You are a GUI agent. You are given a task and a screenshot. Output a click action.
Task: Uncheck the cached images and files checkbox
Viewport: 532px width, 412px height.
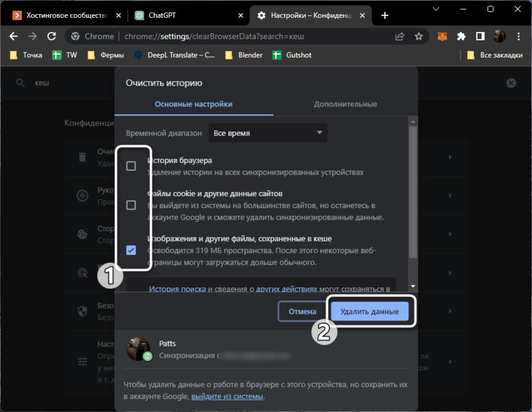131,250
